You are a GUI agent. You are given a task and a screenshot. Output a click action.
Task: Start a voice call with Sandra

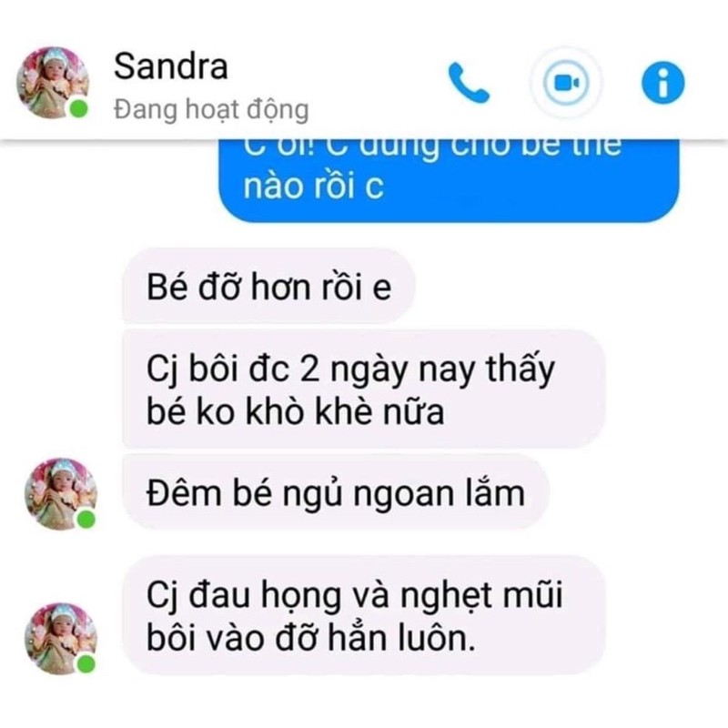coord(468,83)
